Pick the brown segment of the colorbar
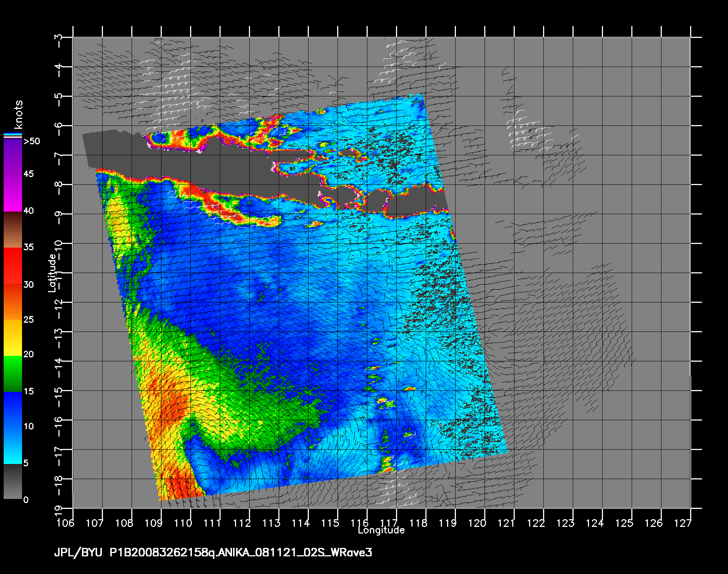Image resolution: width=728 pixels, height=574 pixels. pyautogui.click(x=13, y=230)
